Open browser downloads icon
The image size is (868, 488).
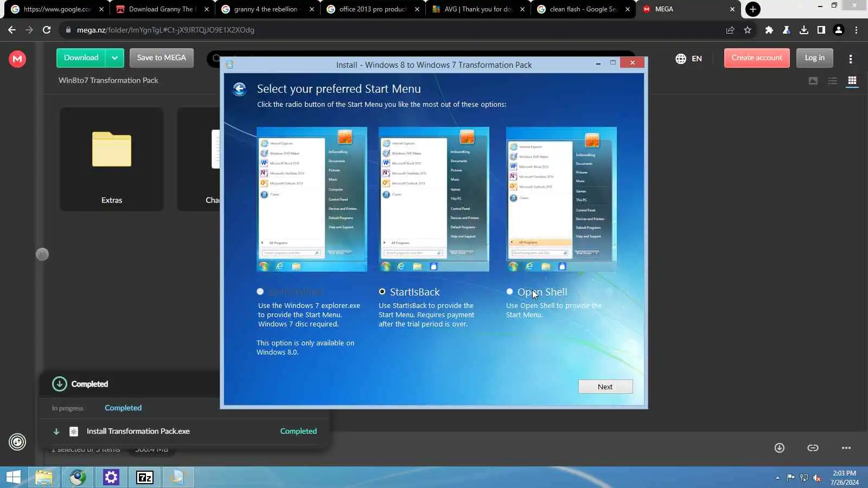(804, 30)
